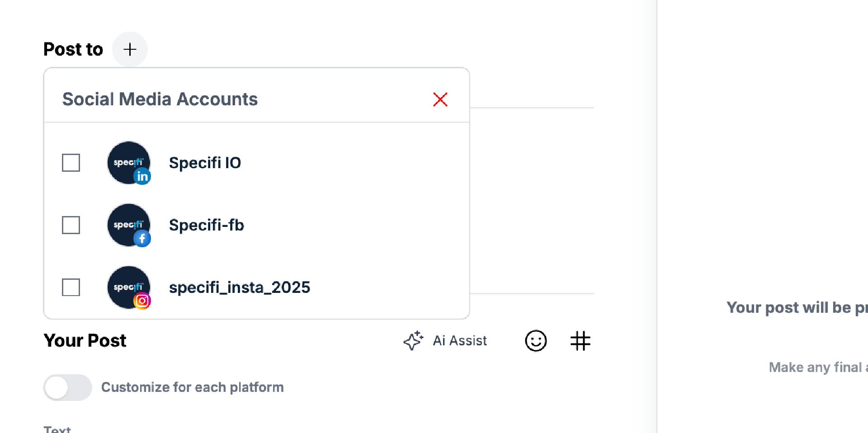Screen dimensions: 868x433
Task: Select the specifi_insta_2025 account name
Action: pos(240,287)
